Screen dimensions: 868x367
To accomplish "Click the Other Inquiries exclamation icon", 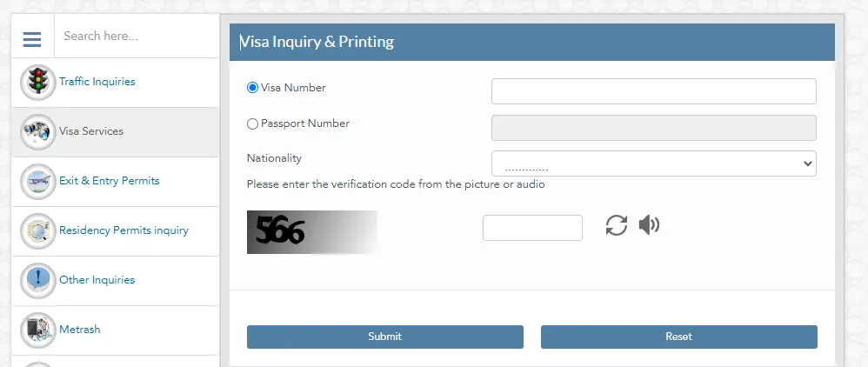I will pyautogui.click(x=38, y=280).
